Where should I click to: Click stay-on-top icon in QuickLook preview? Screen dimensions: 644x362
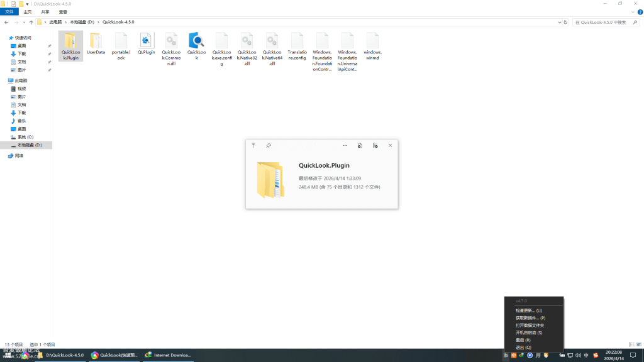tap(253, 145)
